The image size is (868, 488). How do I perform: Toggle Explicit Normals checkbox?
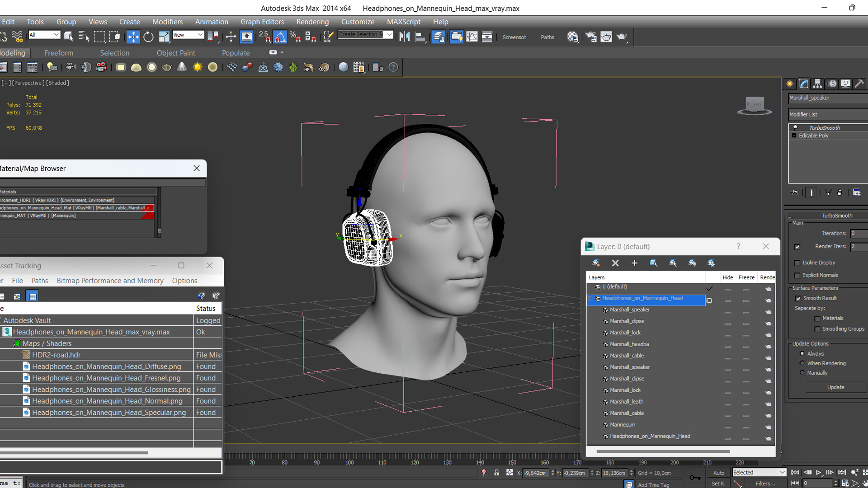[797, 276]
